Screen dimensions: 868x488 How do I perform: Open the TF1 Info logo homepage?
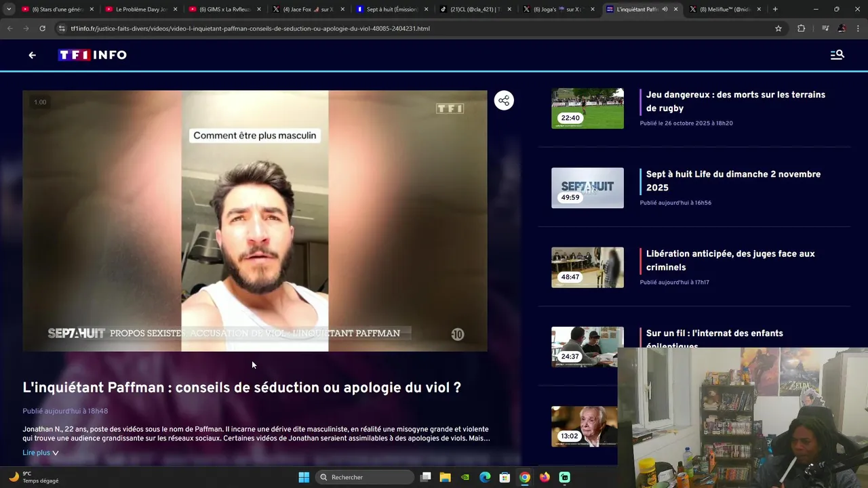tap(92, 55)
